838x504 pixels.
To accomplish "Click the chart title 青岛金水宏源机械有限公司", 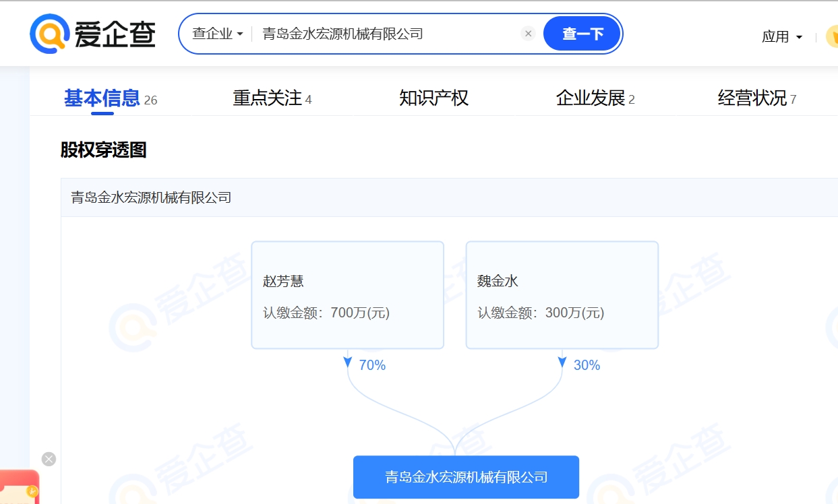I will click(151, 197).
